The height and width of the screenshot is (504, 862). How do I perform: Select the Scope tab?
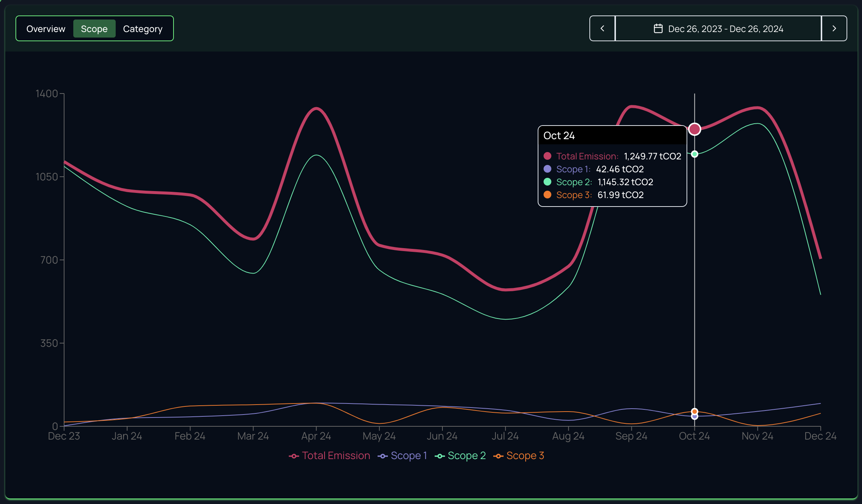tap(94, 29)
